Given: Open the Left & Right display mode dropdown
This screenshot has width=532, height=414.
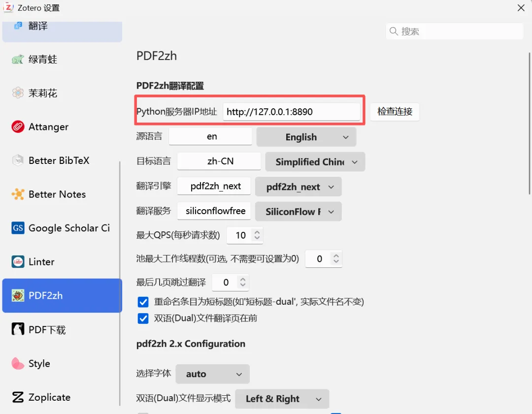Looking at the screenshot, I should [282, 399].
